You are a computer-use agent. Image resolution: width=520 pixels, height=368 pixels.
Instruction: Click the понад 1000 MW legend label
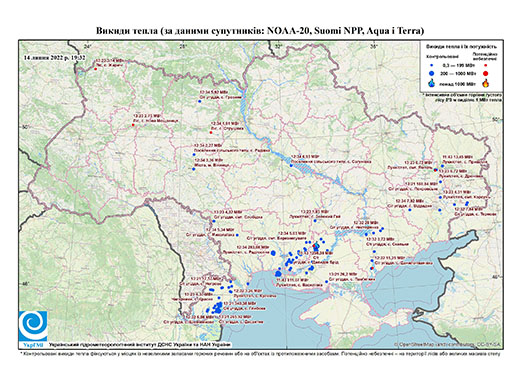coord(458,84)
